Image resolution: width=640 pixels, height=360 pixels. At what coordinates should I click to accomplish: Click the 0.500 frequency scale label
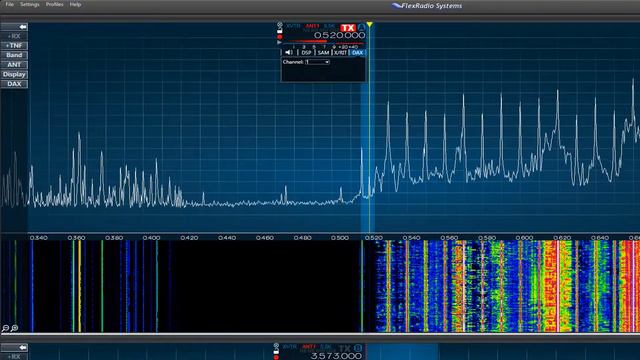(340, 238)
